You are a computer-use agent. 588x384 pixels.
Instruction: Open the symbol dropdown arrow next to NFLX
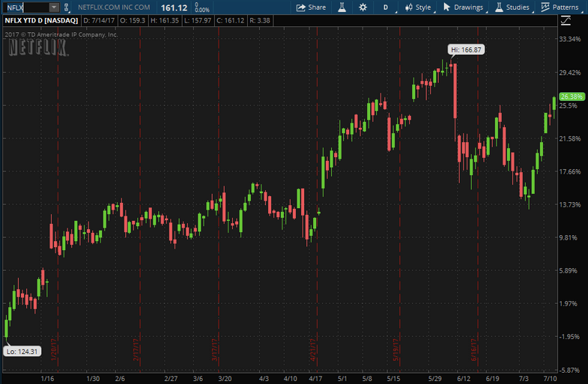[55, 7]
